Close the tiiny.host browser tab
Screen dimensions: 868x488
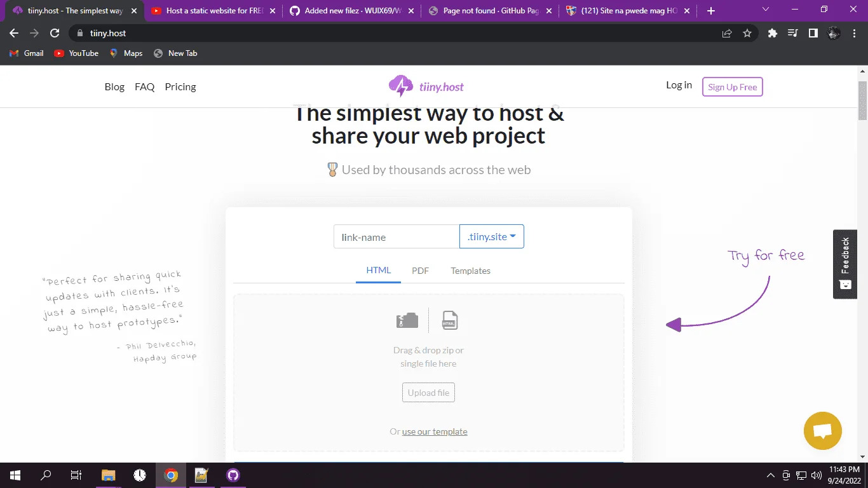pos(133,11)
